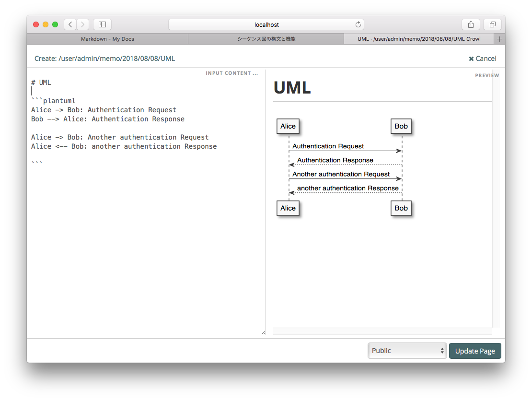Image resolution: width=532 pixels, height=401 pixels.
Task: Click 'Authentication Response' label in the diagram
Action: (x=335, y=160)
